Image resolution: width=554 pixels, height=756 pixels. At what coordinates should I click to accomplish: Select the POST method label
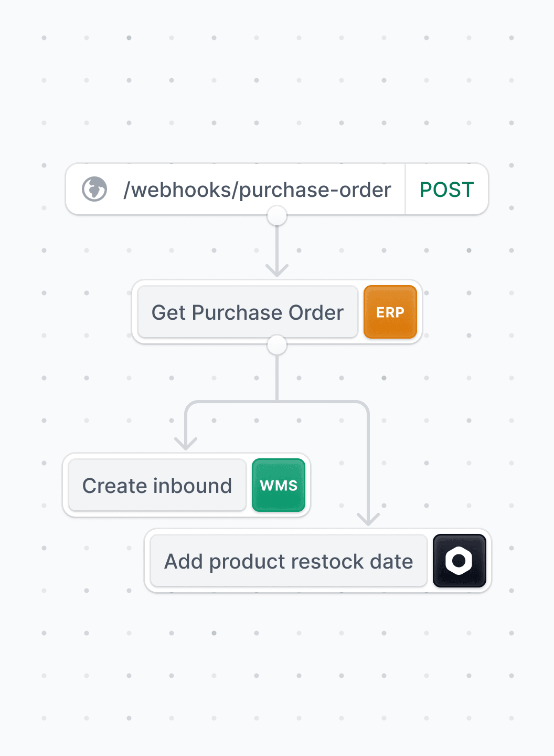click(447, 190)
